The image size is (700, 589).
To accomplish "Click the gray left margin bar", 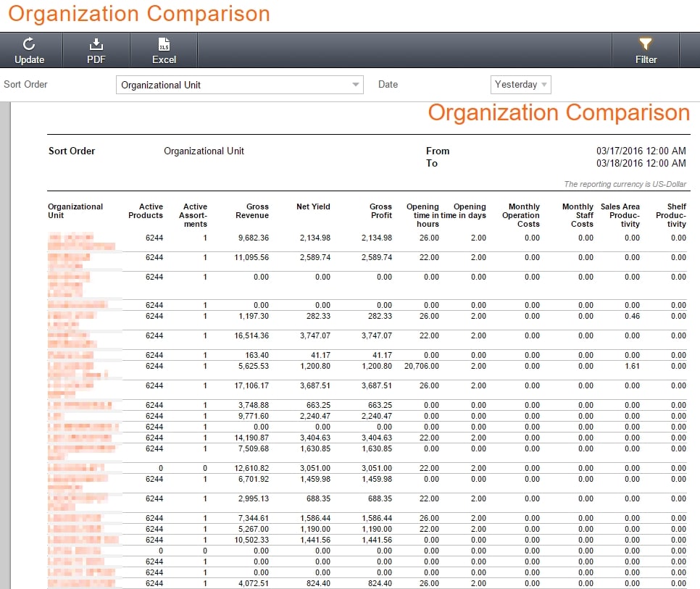I will (x=5, y=346).
